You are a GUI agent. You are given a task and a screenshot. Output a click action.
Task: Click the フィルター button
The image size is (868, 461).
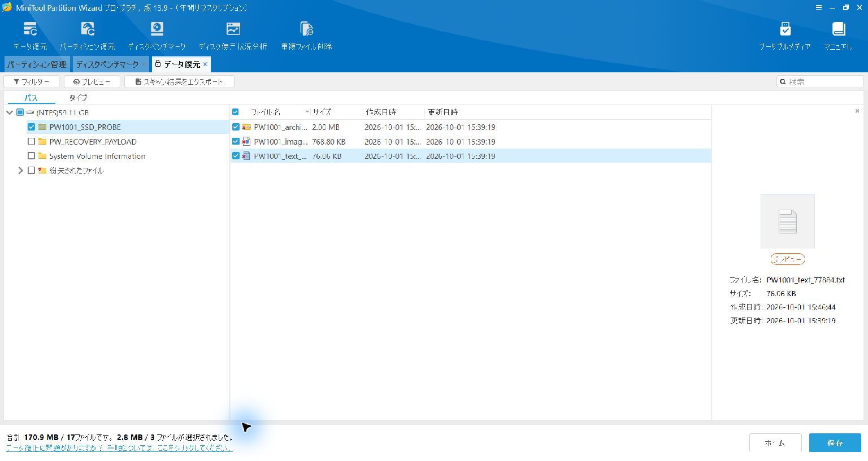pos(32,82)
